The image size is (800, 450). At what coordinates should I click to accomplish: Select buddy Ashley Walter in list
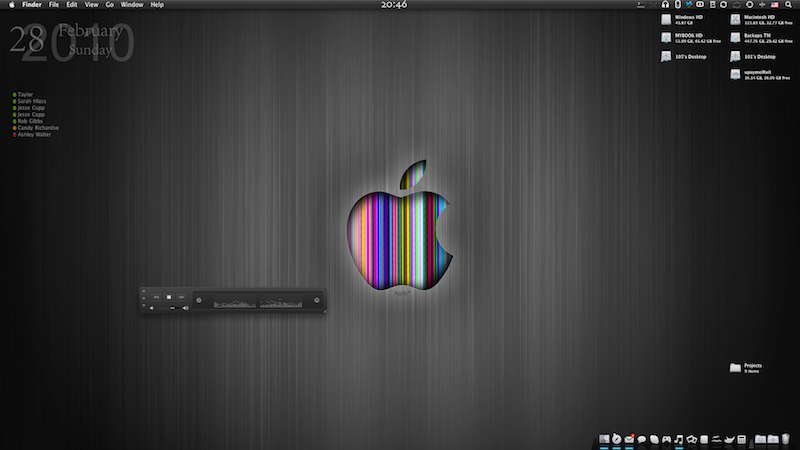(32, 135)
